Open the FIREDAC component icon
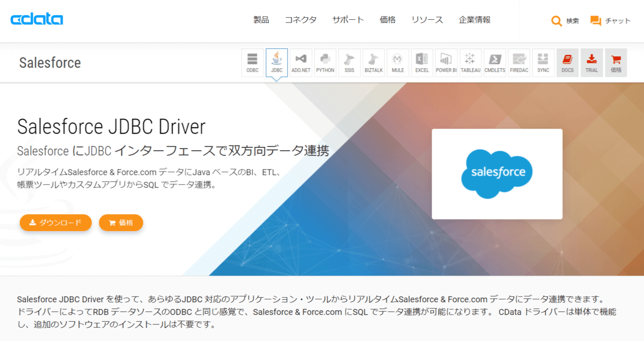The width and height of the screenshot is (644, 341). pos(519,62)
